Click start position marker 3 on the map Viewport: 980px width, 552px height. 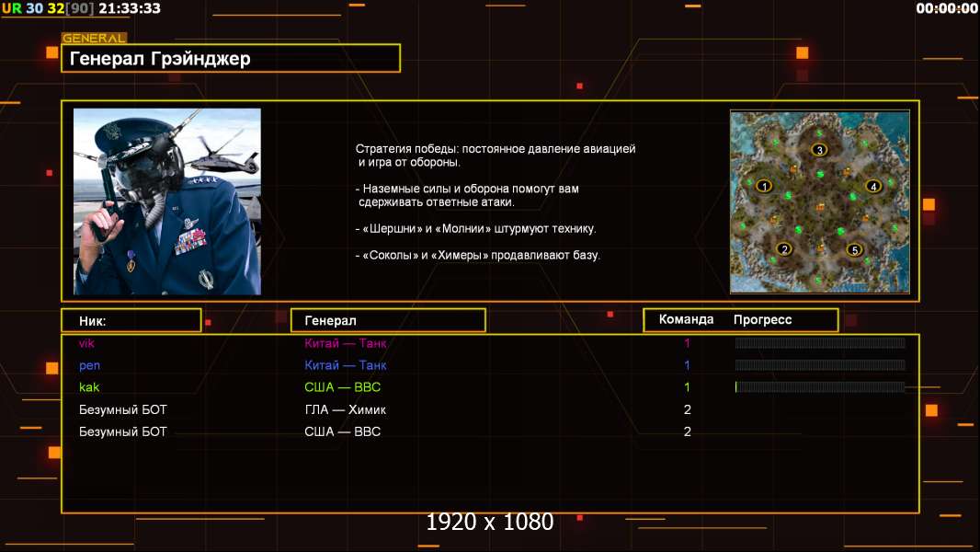pos(819,150)
